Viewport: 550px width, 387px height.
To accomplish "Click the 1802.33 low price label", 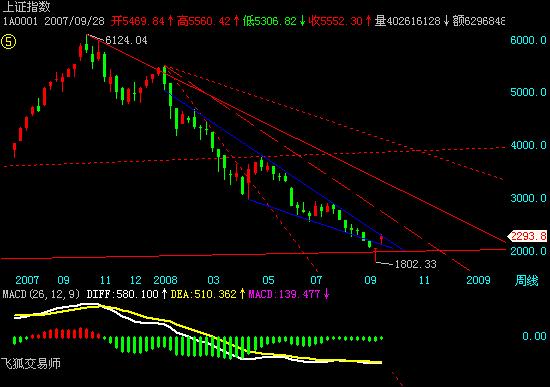I will pos(416,264).
